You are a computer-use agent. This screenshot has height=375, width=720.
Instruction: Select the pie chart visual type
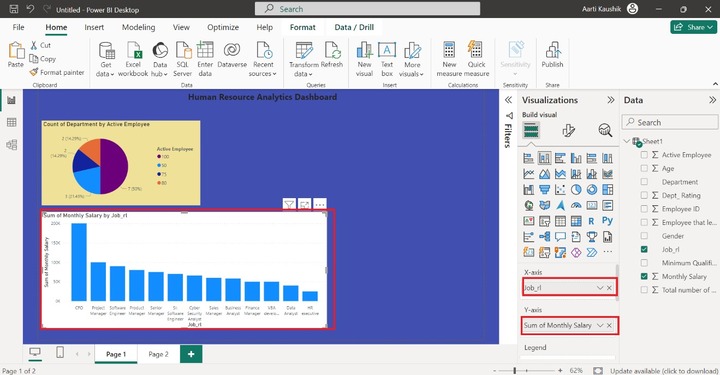pyautogui.click(x=576, y=190)
